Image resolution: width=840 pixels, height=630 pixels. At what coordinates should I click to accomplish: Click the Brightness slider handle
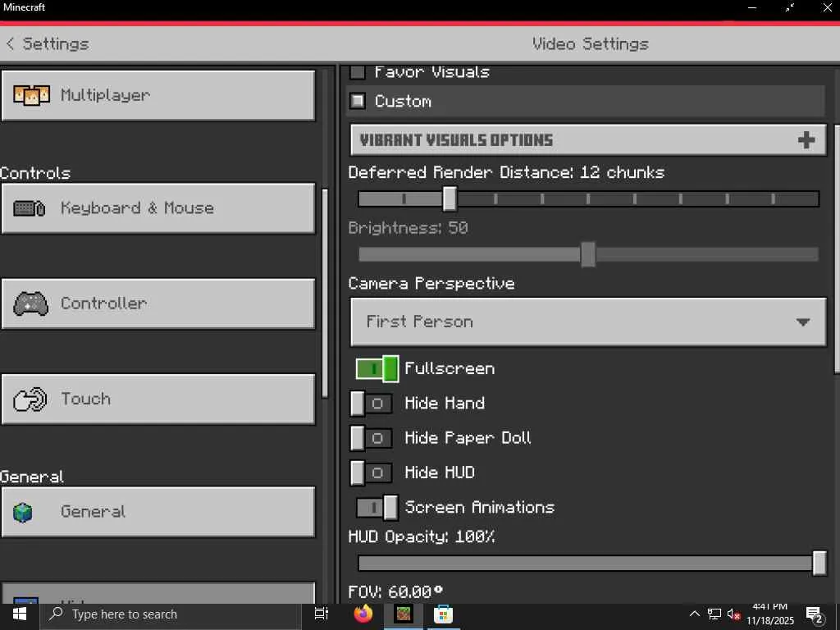point(588,254)
